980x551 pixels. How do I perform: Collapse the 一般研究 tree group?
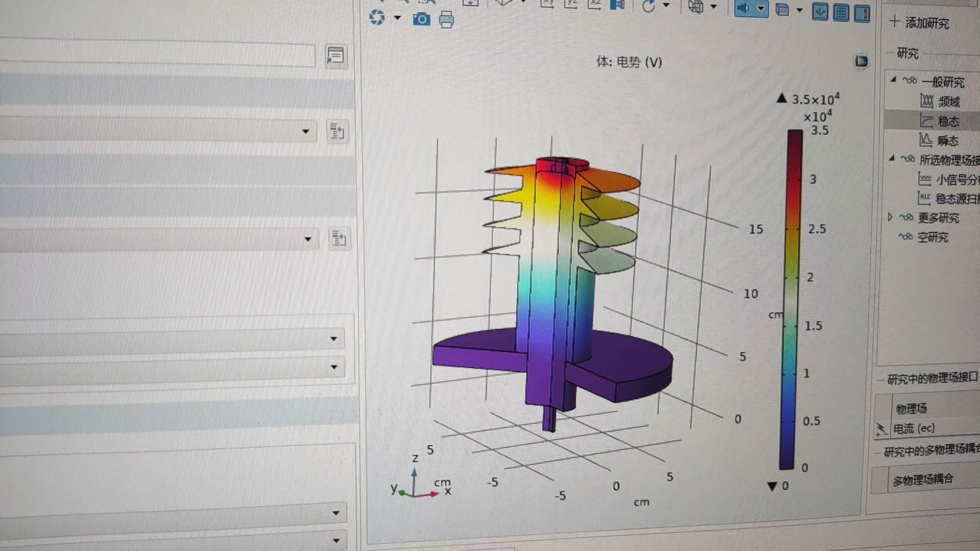(x=893, y=80)
